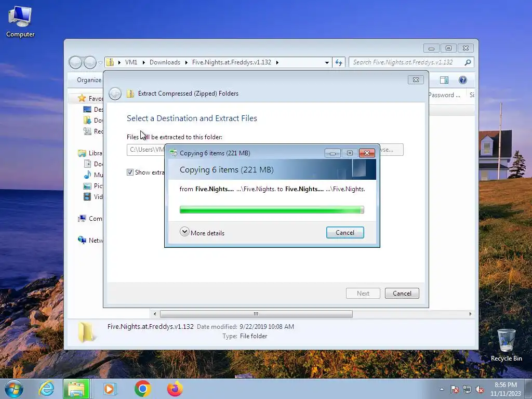Open the Recycle Bin desktop icon
This screenshot has height=399, width=532.
coord(506,345)
